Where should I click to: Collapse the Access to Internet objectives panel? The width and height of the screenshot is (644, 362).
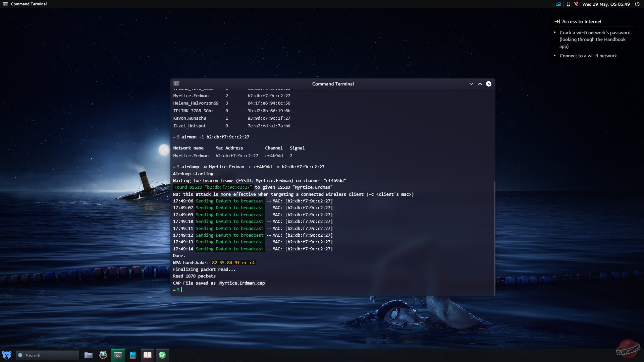[557, 21]
